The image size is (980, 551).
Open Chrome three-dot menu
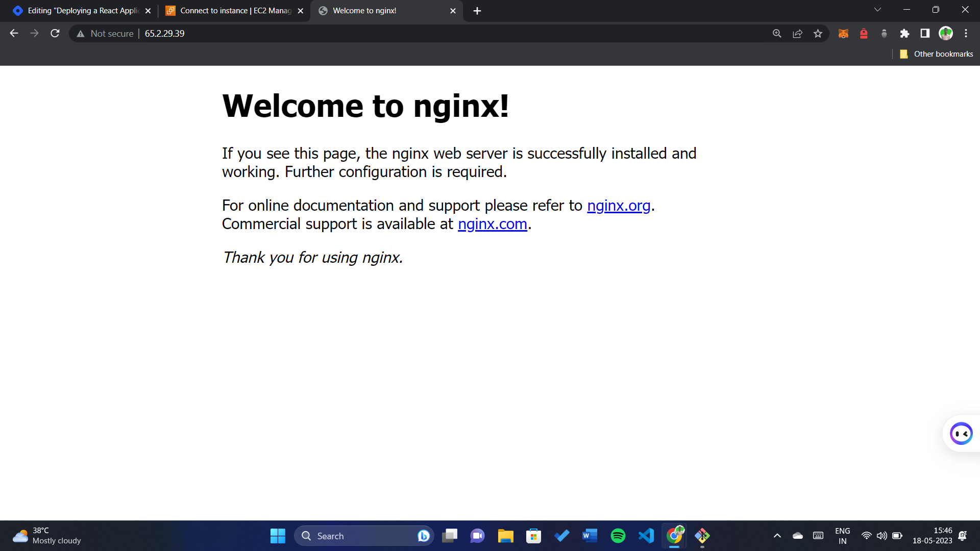pos(966,34)
